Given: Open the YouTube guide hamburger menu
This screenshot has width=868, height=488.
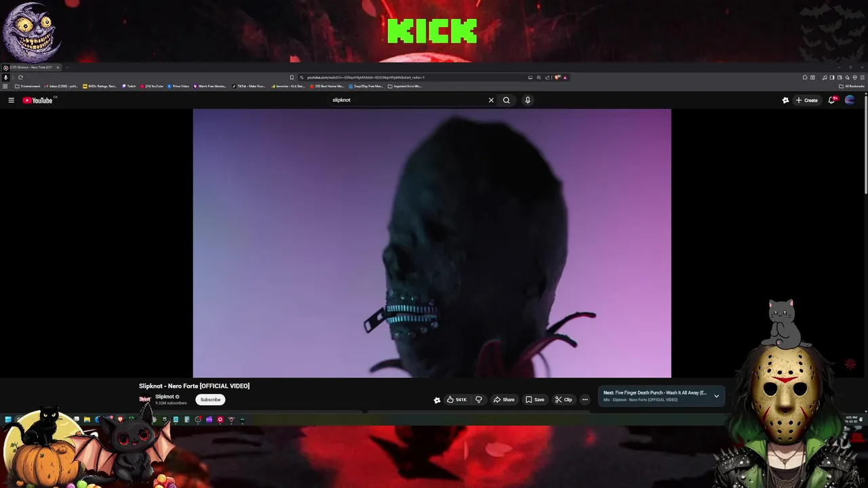Looking at the screenshot, I should click(x=11, y=100).
